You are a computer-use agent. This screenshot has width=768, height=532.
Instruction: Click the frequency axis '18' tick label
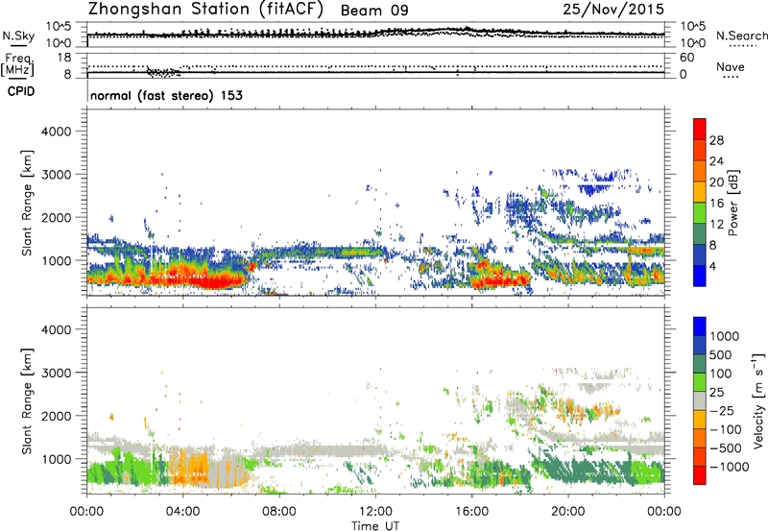point(64,58)
